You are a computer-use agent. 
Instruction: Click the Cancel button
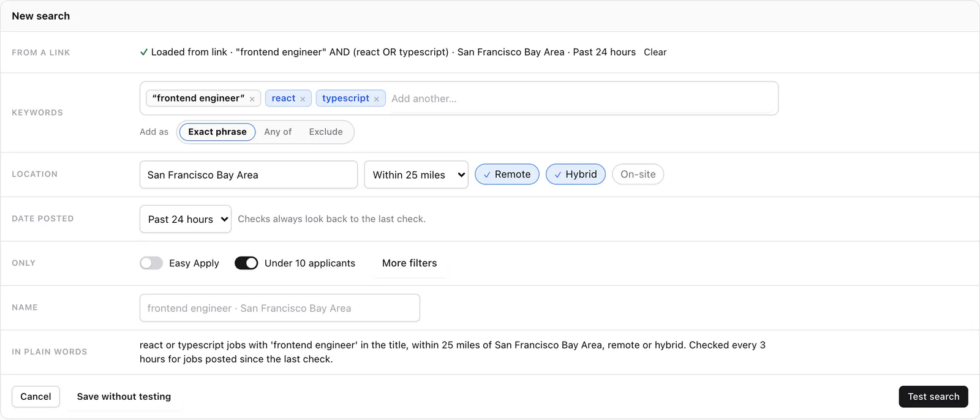[36, 397]
